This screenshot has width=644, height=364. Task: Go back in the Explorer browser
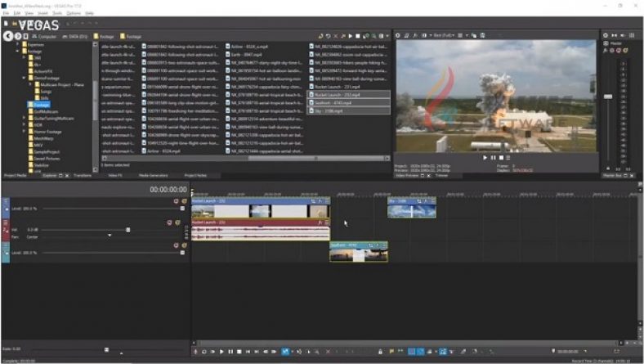point(7,36)
